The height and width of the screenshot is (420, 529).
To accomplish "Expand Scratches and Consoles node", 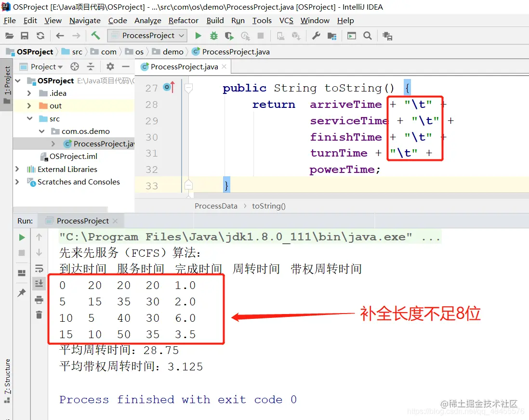I will click(17, 182).
